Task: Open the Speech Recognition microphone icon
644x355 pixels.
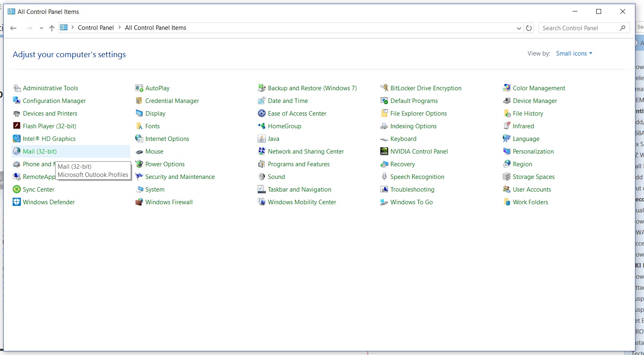Action: click(384, 177)
